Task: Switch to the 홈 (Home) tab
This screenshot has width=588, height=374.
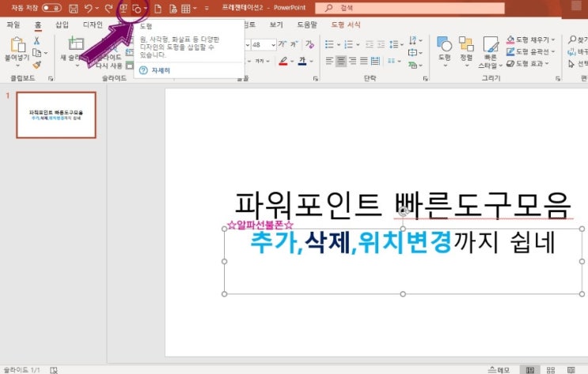Action: [38, 25]
